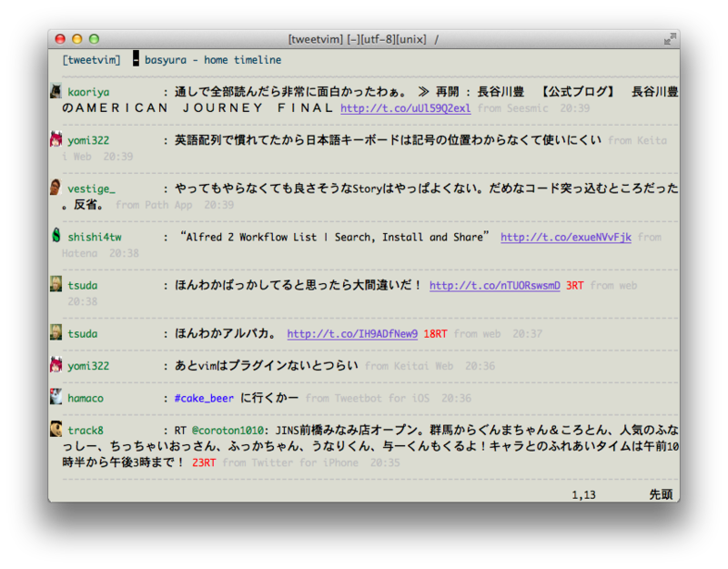
Task: Click the 3RT retweet count
Action: tap(574, 286)
